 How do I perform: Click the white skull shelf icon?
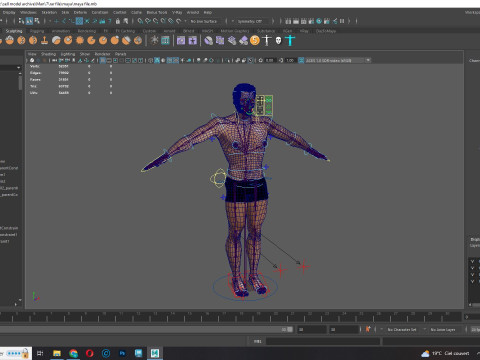click(x=278, y=41)
